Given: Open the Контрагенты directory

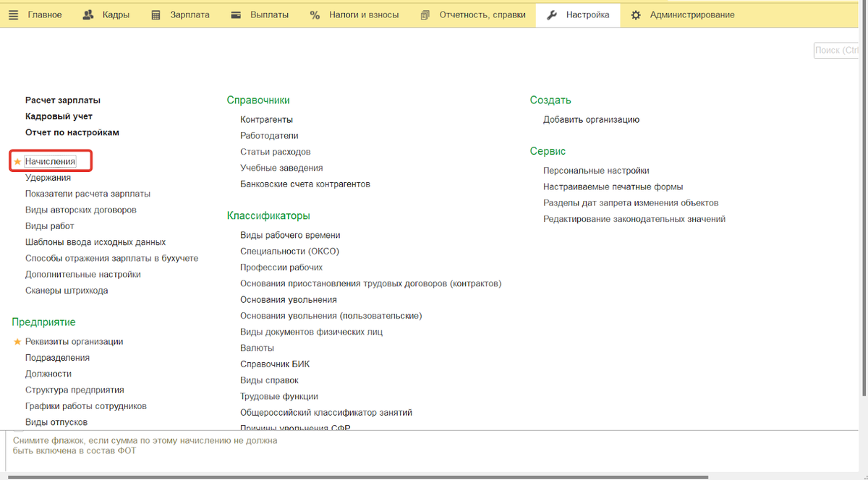Looking at the screenshot, I should click(x=266, y=120).
